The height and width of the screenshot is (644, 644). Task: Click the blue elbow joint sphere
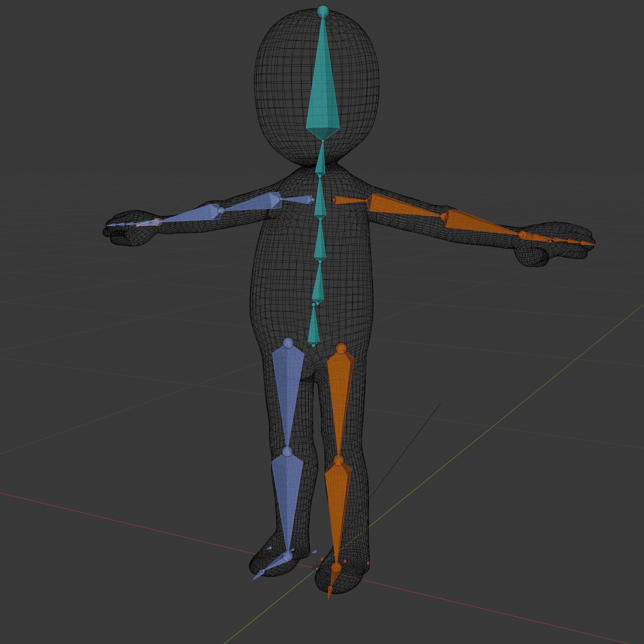coord(221,211)
